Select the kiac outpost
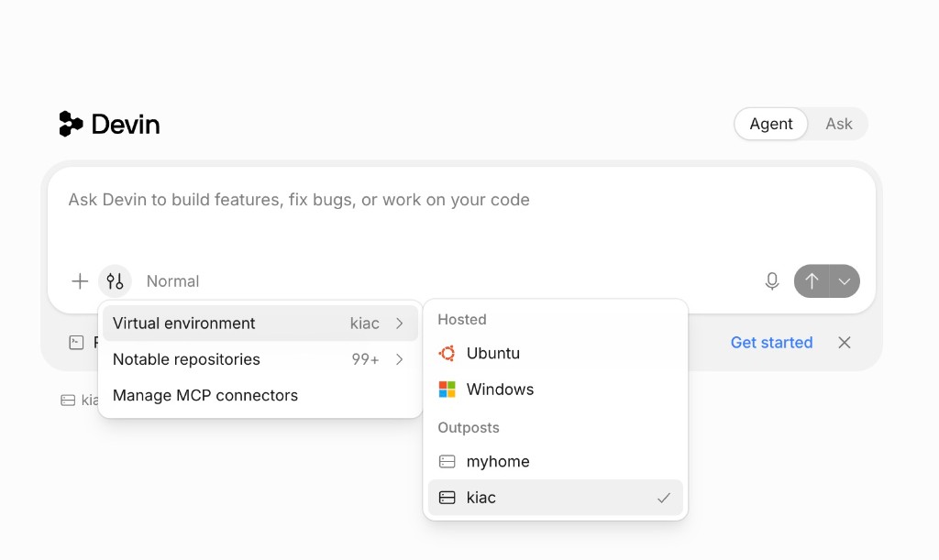The height and width of the screenshot is (560, 939). 555,497
